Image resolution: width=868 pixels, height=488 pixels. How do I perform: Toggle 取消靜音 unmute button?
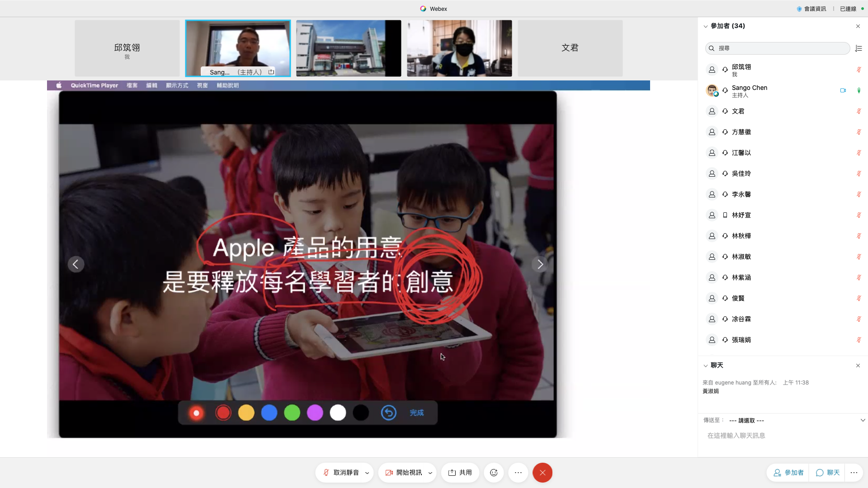(341, 473)
